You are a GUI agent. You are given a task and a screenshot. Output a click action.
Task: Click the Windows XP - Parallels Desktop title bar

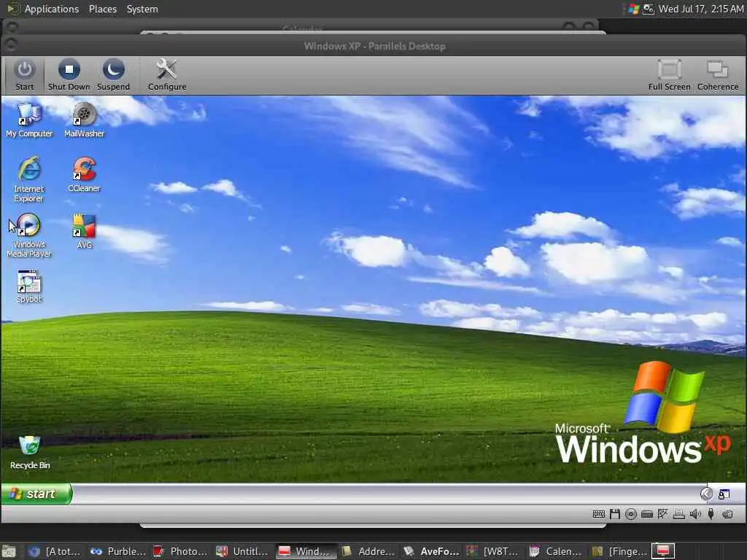[374, 46]
